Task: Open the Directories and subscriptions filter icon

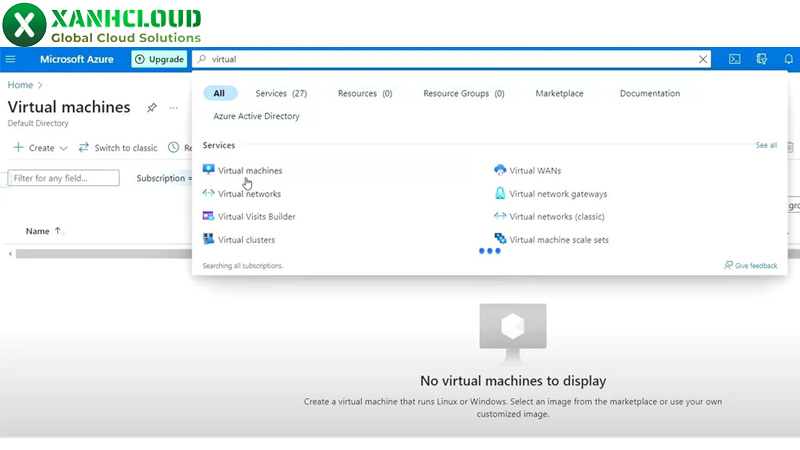Action: [762, 59]
